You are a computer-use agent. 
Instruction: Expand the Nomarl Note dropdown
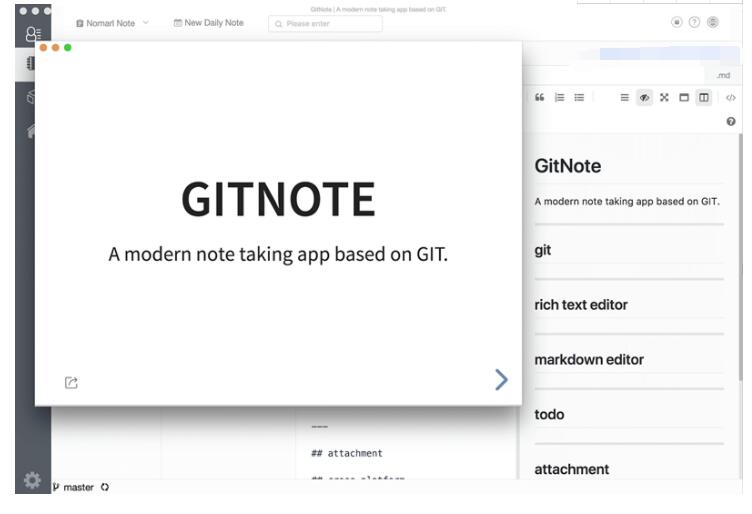[x=112, y=23]
